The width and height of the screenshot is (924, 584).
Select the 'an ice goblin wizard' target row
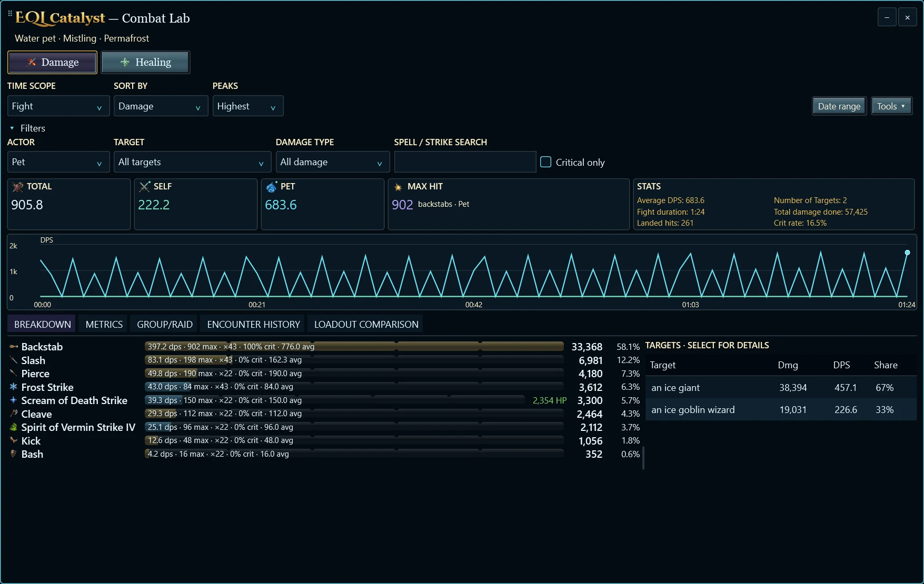coord(781,410)
